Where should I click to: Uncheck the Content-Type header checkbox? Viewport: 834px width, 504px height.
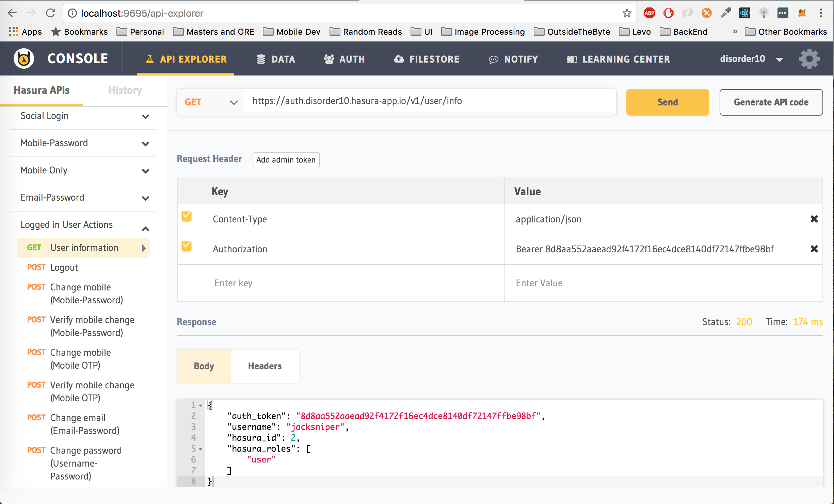pos(187,216)
